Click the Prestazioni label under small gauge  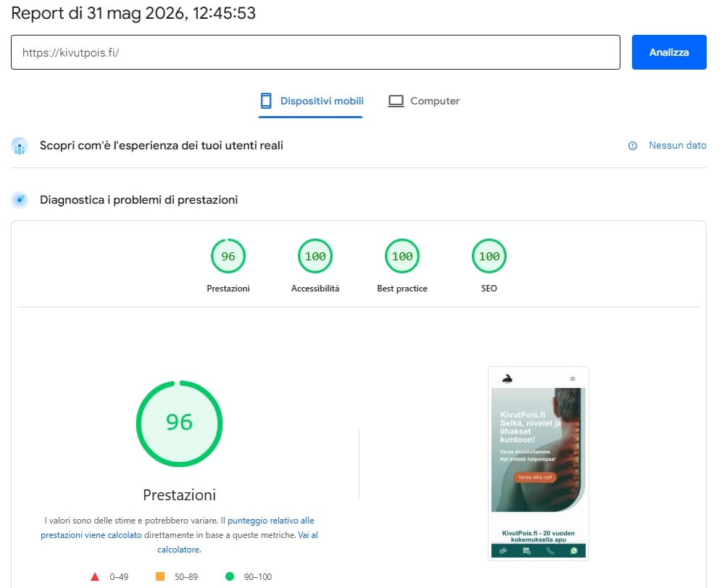[x=228, y=289]
